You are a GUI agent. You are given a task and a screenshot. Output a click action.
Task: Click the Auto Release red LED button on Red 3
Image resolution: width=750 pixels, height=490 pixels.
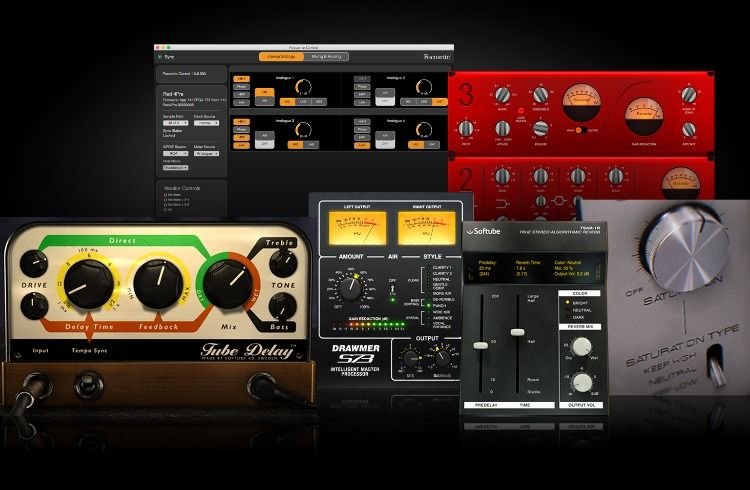click(x=521, y=111)
